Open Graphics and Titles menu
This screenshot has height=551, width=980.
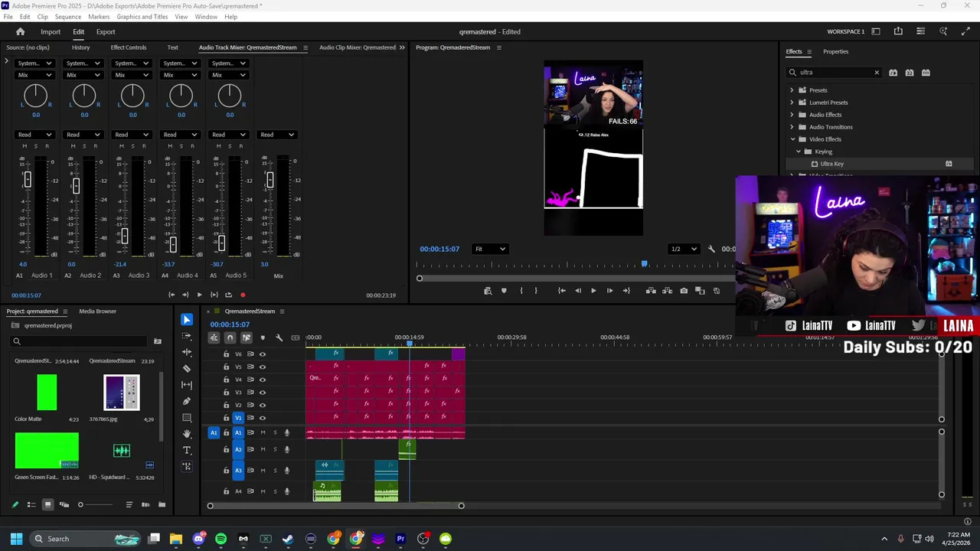pyautogui.click(x=142, y=16)
